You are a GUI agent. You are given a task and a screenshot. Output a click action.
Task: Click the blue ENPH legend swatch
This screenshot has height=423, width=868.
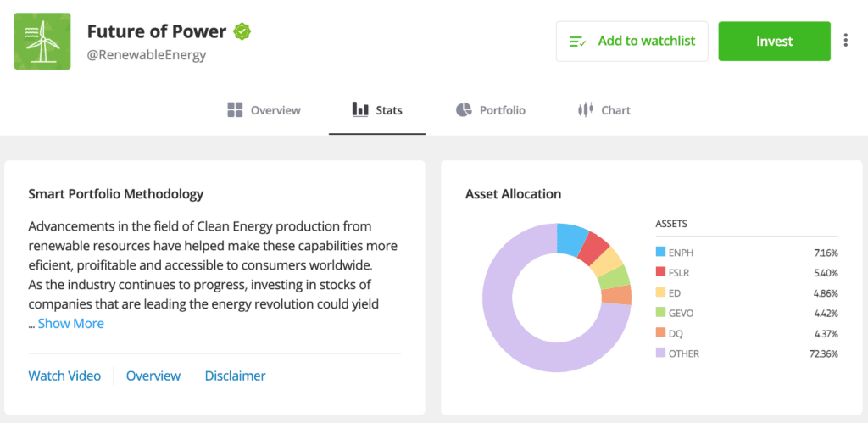[661, 253]
